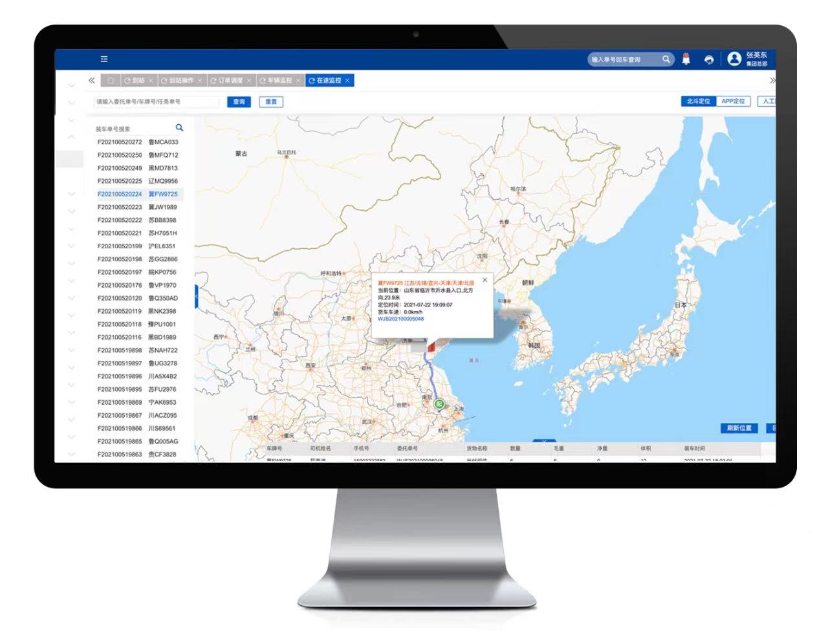Click the green start marker on map

point(439,404)
